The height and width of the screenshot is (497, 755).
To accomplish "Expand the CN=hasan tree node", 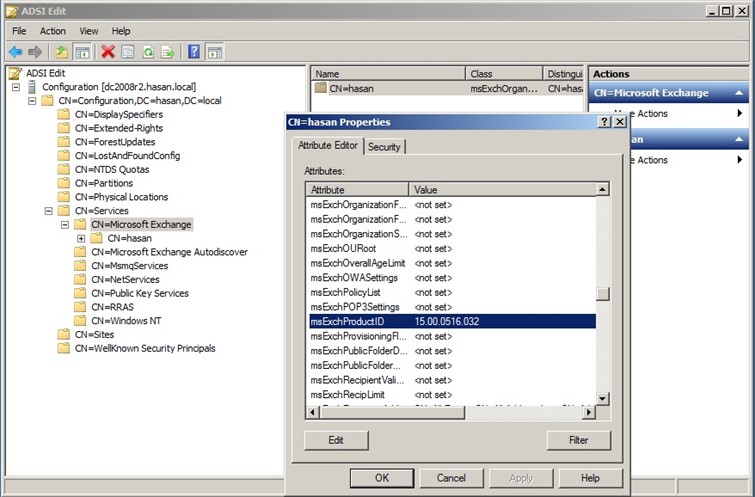I will pos(81,238).
